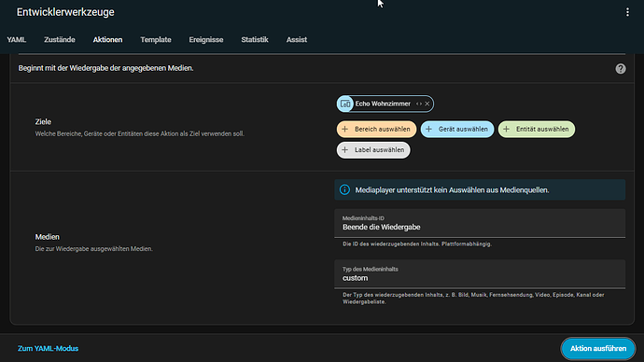Screen dimensions: 644x362
Task: Click the Entität auswählen button
Action: coord(537,130)
